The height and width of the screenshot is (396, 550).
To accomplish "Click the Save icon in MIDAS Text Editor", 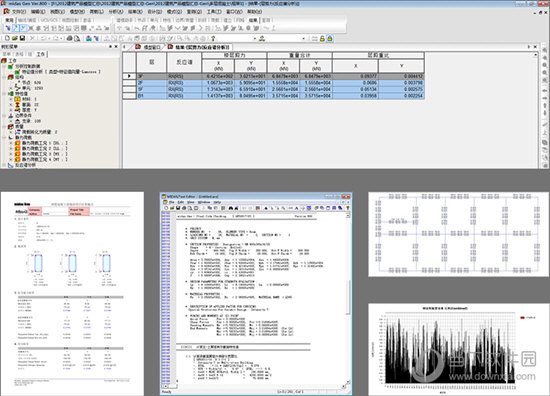I will (x=178, y=208).
